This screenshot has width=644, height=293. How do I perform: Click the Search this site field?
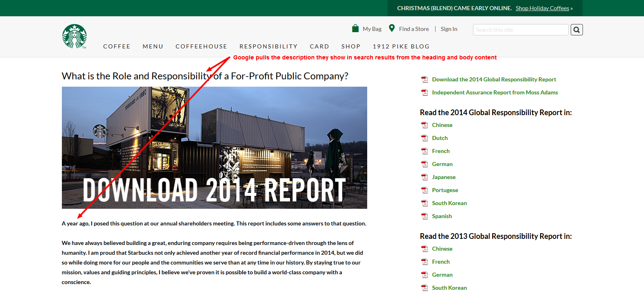(x=521, y=30)
